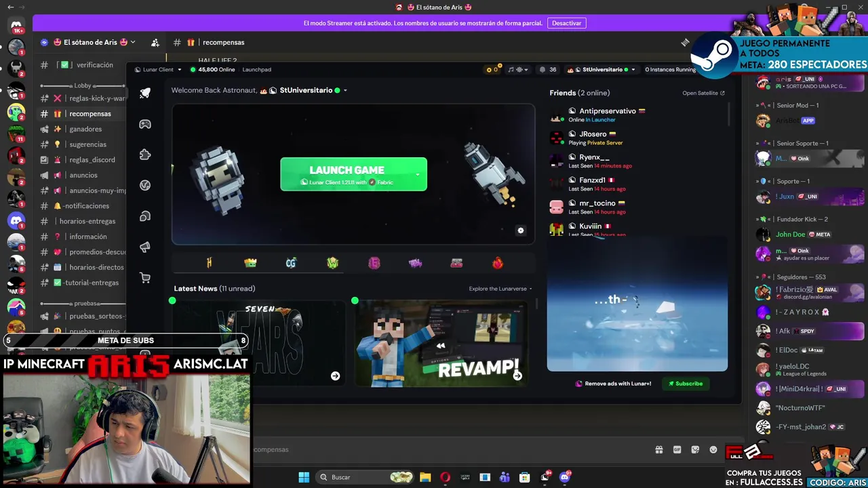The image size is (868, 488).
Task: Open Microsoft Teams from taskbar
Action: click(505, 477)
